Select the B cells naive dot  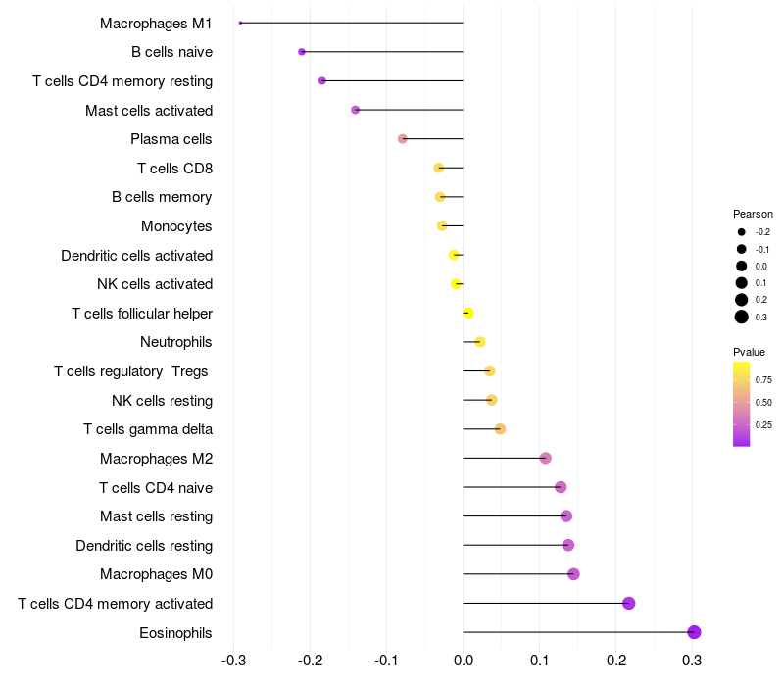tap(302, 52)
